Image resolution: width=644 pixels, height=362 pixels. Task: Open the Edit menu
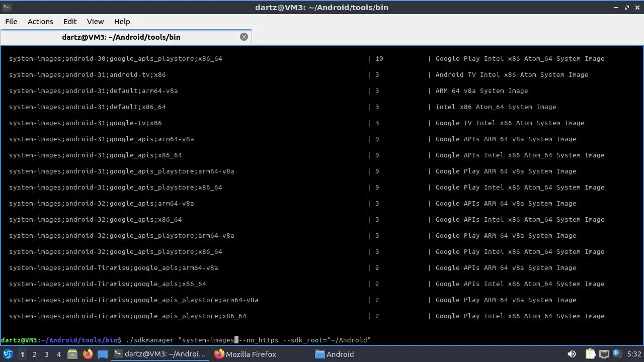click(70, 22)
